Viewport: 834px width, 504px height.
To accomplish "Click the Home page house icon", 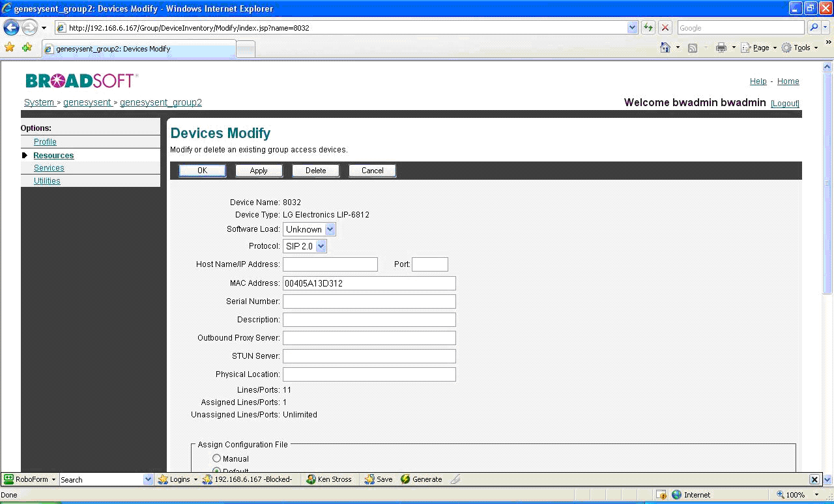I will [x=665, y=48].
